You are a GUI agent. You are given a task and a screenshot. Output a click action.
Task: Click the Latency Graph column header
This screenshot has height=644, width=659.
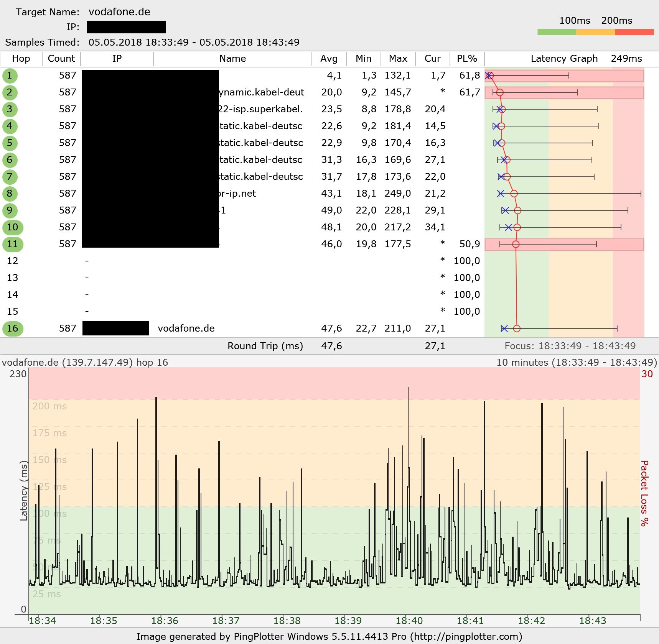564,59
